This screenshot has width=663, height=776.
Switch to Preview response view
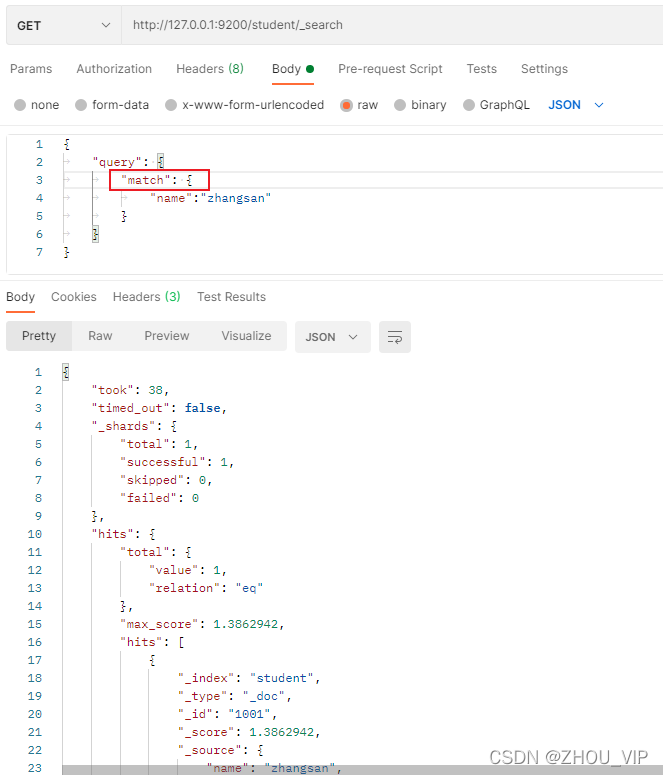click(x=167, y=336)
